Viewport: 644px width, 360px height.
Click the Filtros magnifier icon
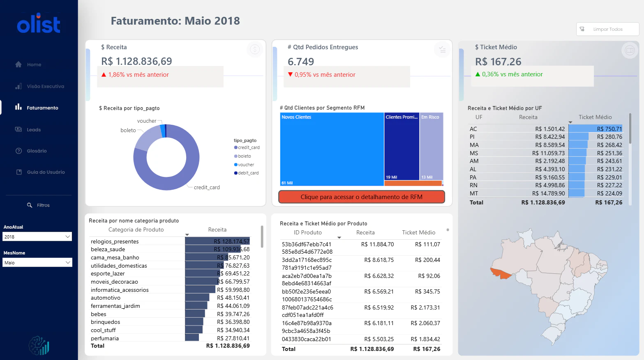pyautogui.click(x=30, y=205)
